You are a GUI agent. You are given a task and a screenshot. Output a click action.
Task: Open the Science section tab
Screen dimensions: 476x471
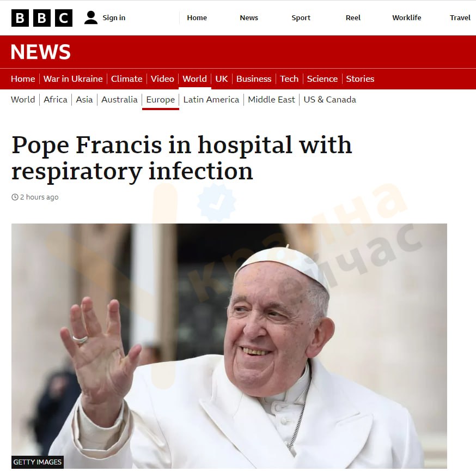coord(322,78)
